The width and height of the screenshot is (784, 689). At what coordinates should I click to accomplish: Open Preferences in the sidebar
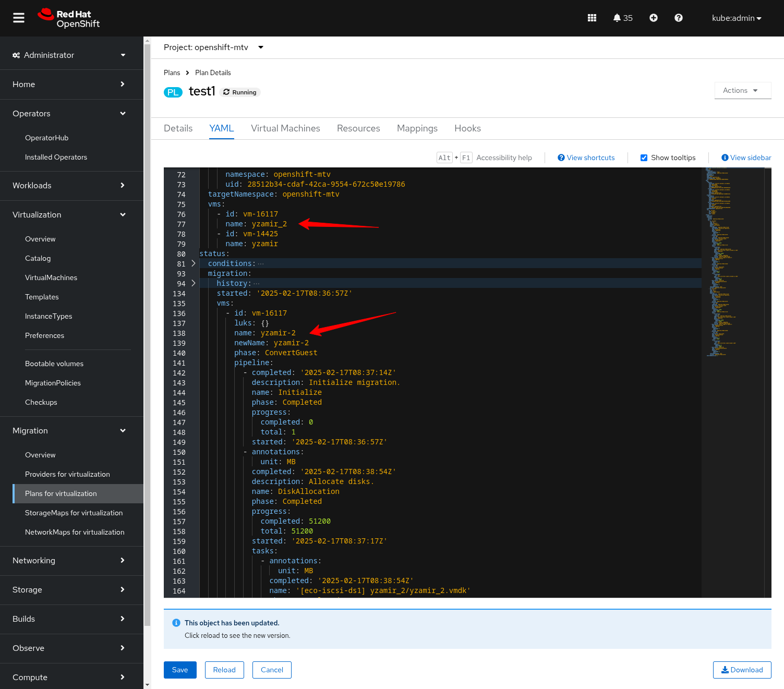(71, 335)
